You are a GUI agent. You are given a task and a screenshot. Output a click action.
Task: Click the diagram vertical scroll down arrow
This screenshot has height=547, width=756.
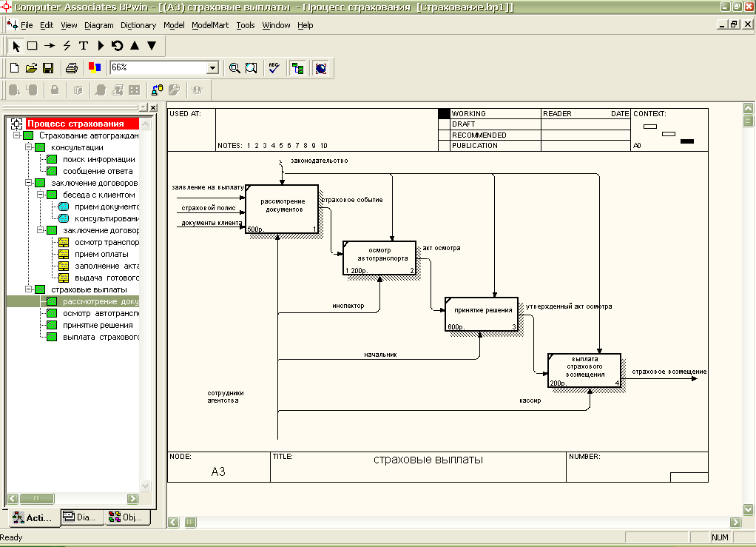click(749, 509)
